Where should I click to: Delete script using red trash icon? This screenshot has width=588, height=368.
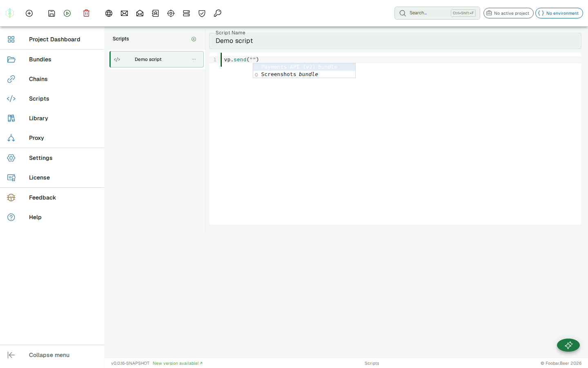[x=86, y=13]
